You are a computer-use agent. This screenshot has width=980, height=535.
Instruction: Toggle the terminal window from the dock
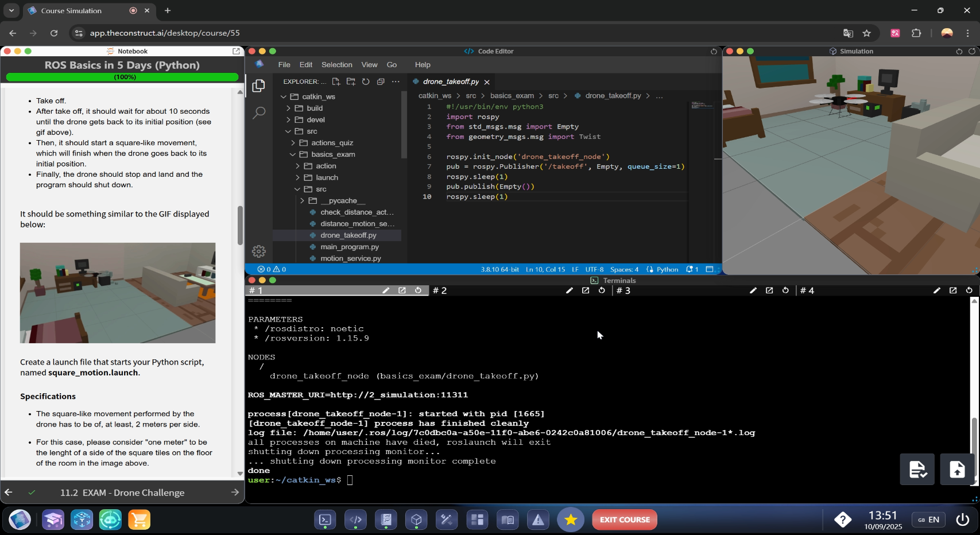(x=325, y=520)
